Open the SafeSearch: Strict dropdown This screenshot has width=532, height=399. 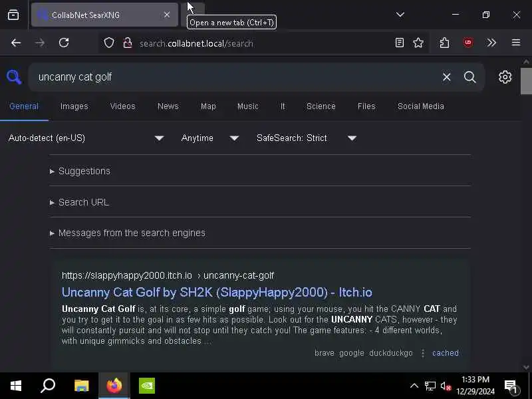tap(307, 138)
